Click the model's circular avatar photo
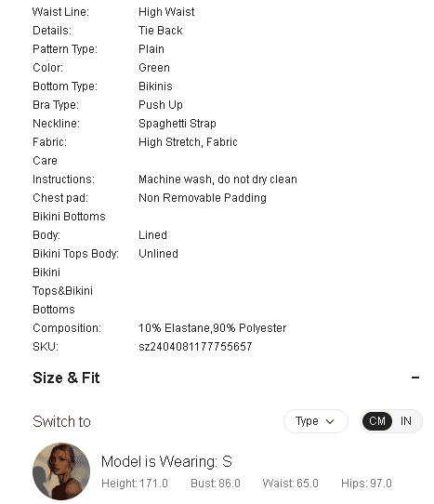Image resolution: width=434 pixels, height=504 pixels. (61, 471)
